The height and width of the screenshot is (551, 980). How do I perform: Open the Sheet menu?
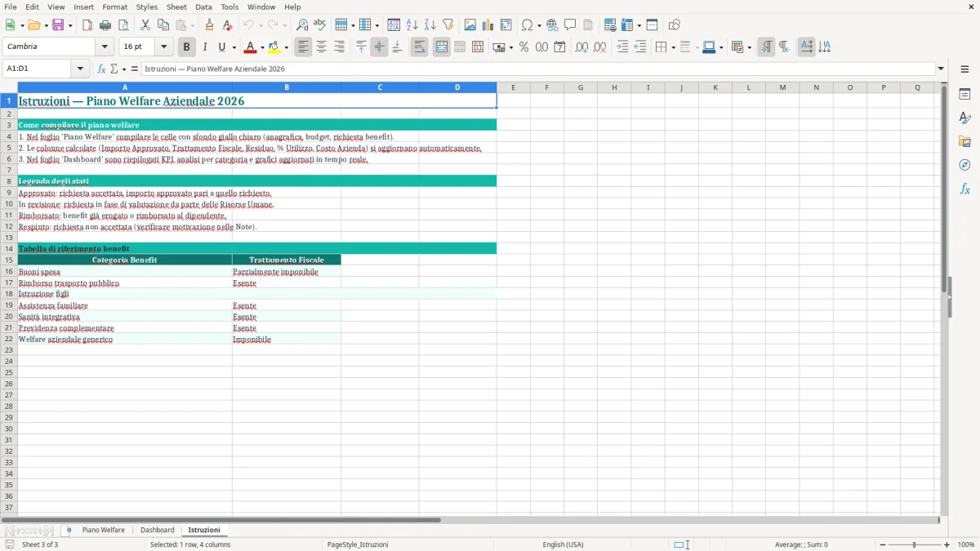[176, 7]
